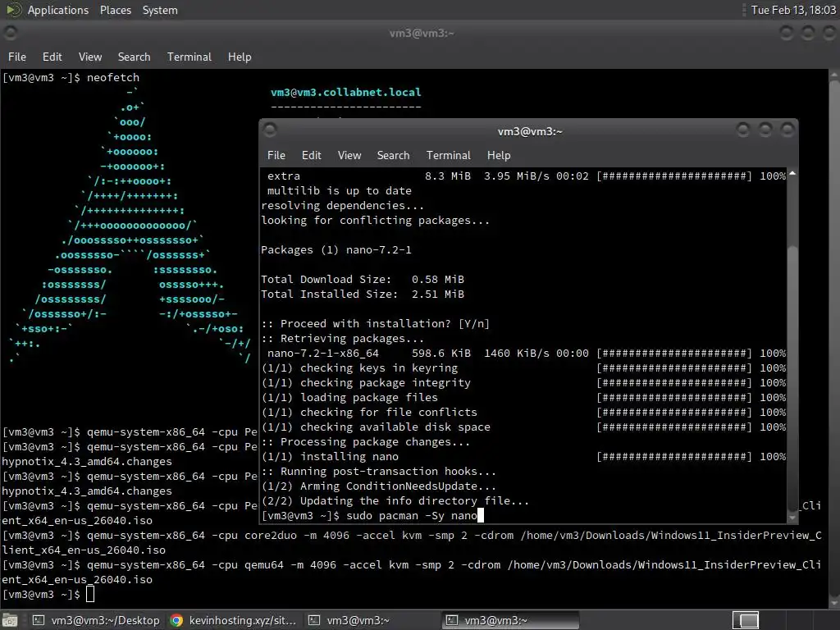Click '(1/2) Arming ConditionNeedsUpdate...' line
Image resolution: width=840 pixels, height=630 pixels.
[x=379, y=486]
